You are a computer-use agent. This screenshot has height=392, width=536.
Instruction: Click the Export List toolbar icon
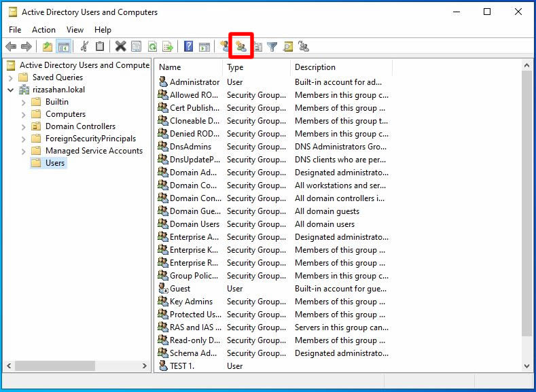point(168,46)
